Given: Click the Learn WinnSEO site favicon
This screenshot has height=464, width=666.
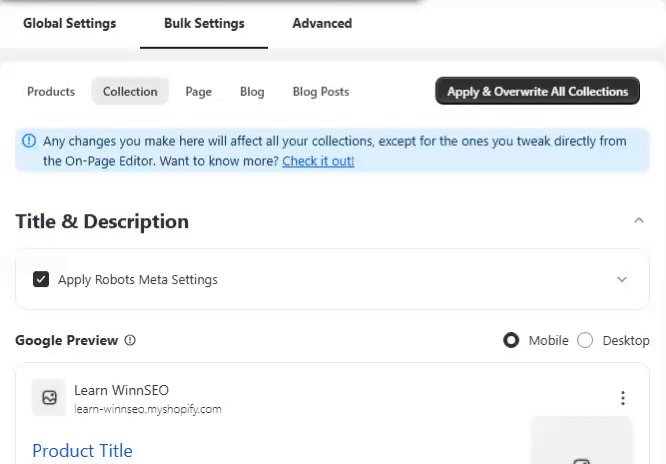Looking at the screenshot, I should (49, 398).
